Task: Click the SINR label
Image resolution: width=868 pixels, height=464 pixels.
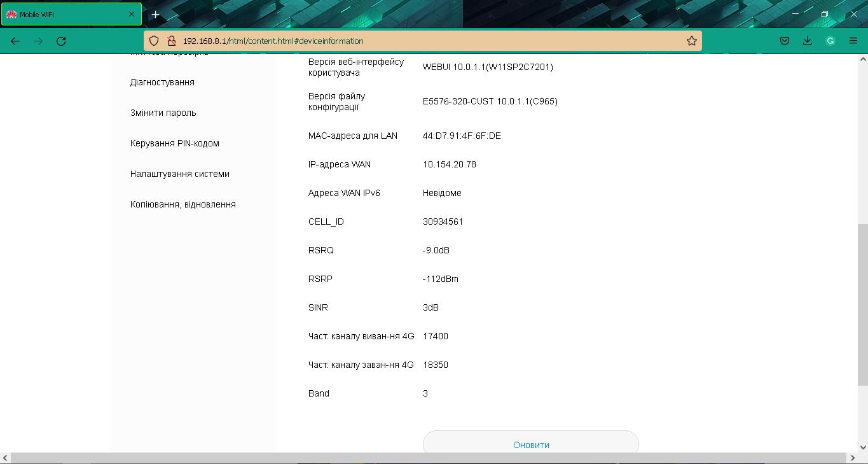Action: click(318, 307)
